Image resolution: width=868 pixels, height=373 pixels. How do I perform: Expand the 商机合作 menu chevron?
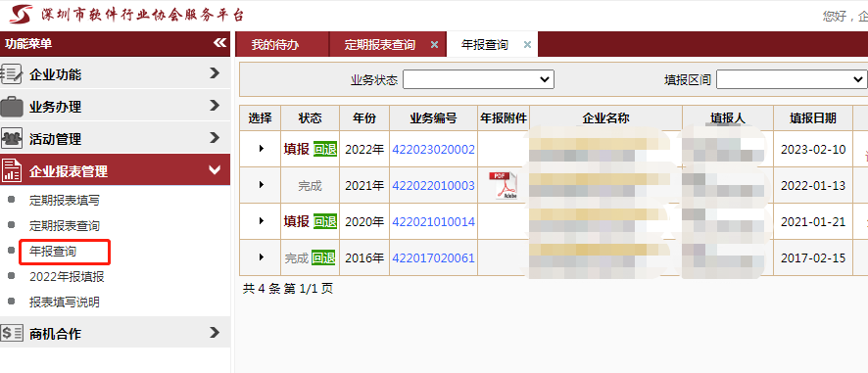[215, 332]
